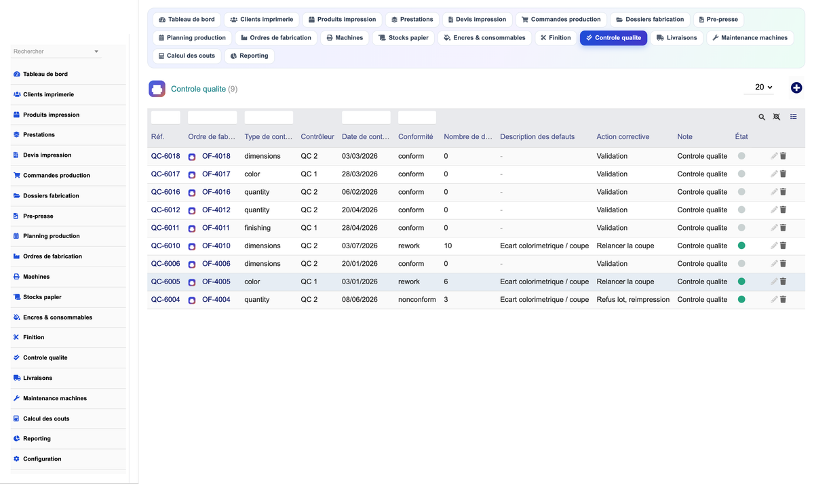Viewport: 814px width, 504px height.
Task: Toggle the État status dot for QC-6010
Action: point(741,246)
